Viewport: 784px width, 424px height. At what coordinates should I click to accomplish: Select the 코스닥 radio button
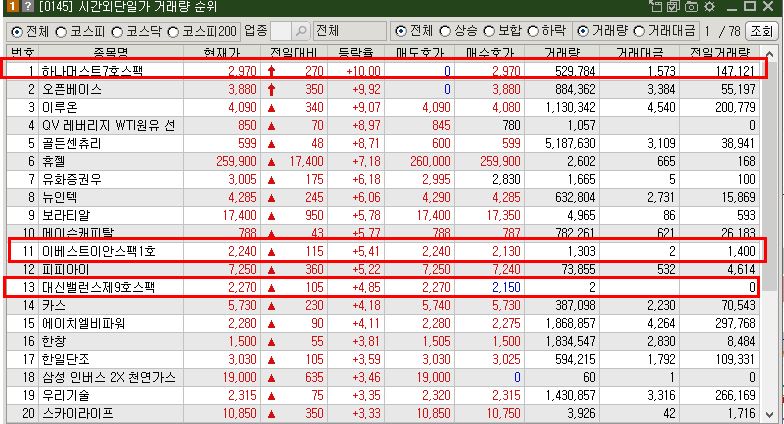click(x=117, y=32)
